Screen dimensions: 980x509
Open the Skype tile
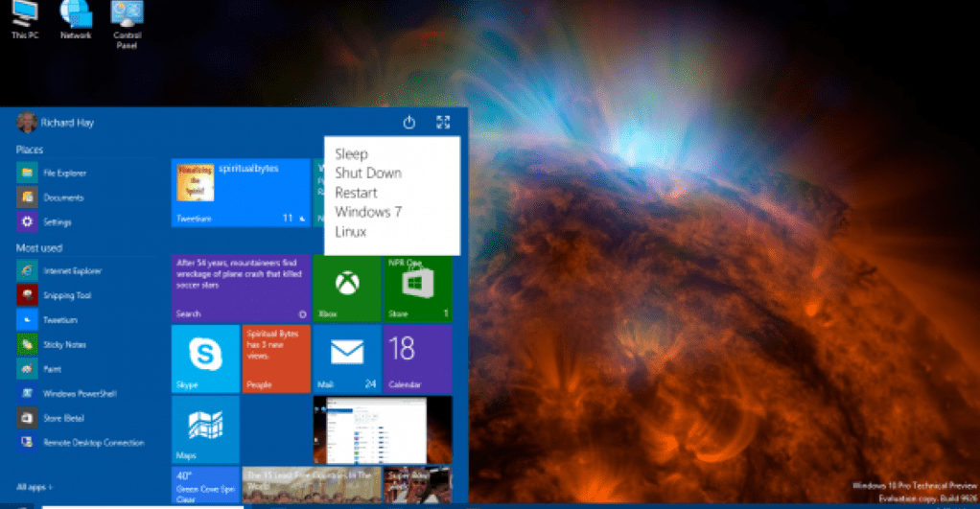pyautogui.click(x=205, y=359)
